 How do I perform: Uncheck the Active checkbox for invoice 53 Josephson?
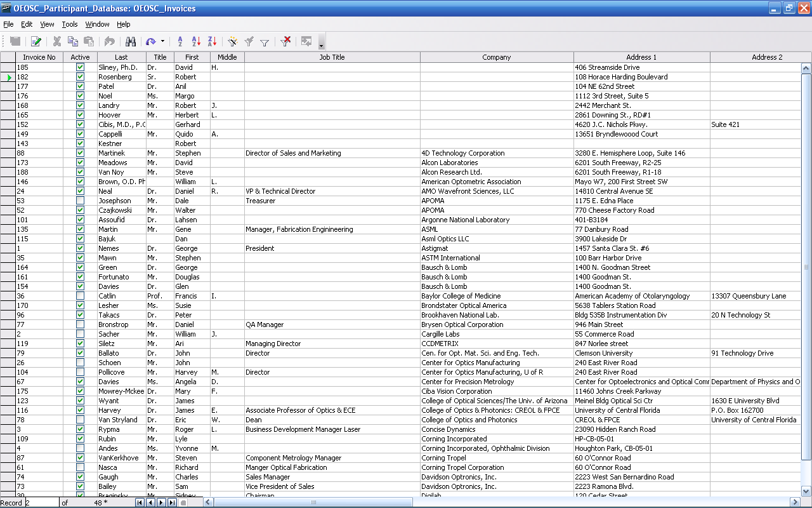click(x=80, y=201)
